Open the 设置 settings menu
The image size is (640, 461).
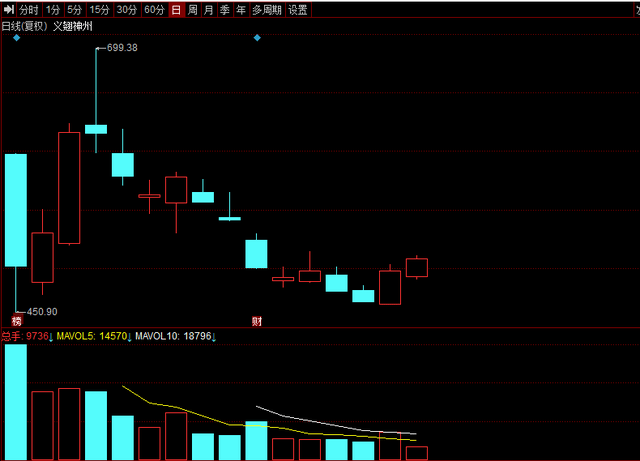pos(298,10)
